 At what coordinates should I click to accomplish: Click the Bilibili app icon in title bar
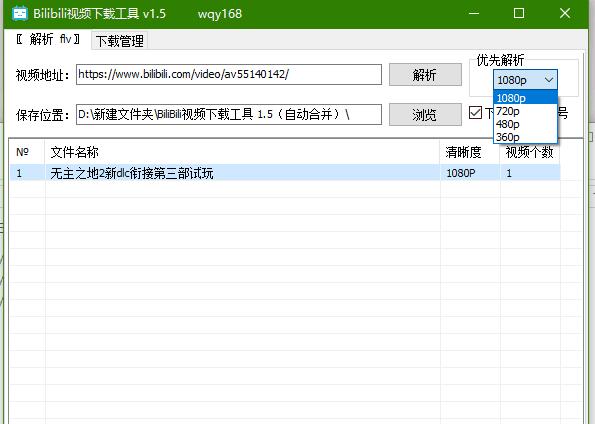coord(20,13)
